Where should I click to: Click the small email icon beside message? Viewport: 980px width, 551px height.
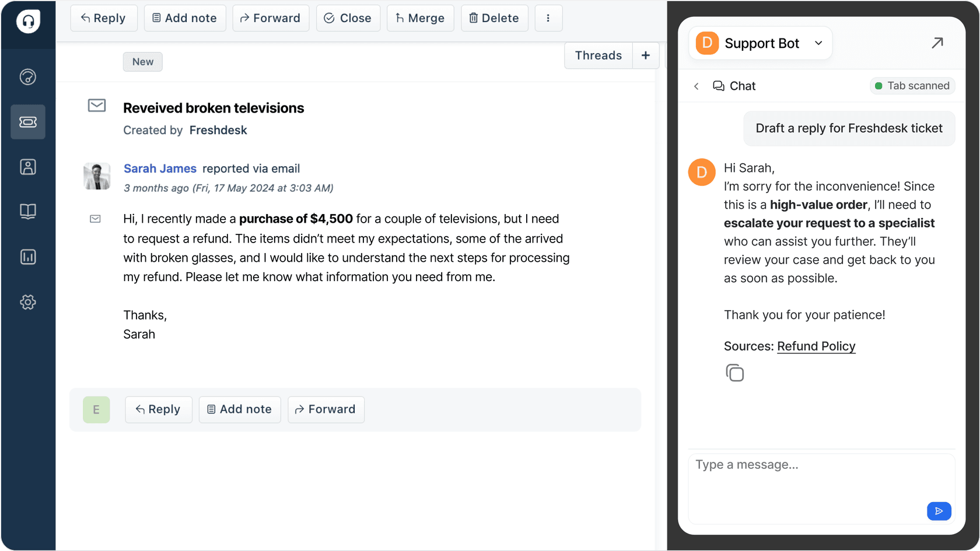click(95, 219)
